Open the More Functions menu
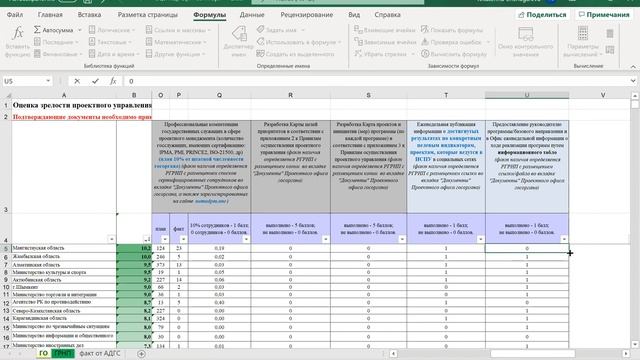Screen dimensions: 640x360 click(176, 54)
